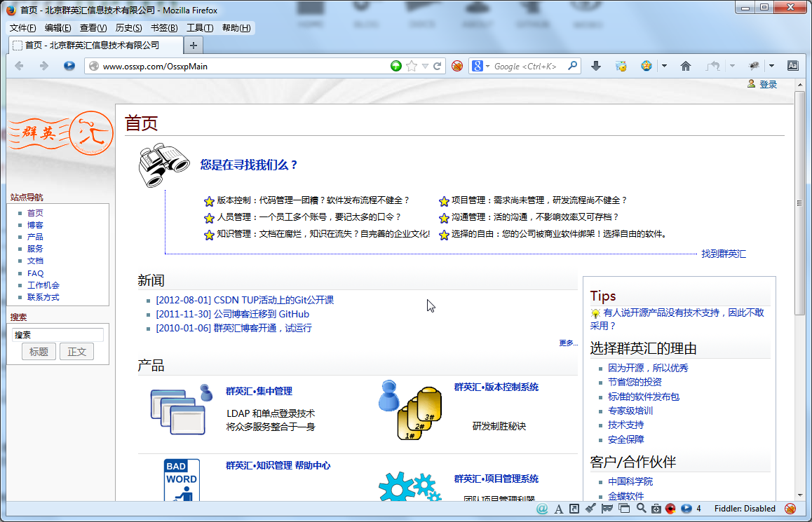Image resolution: width=812 pixels, height=522 pixels.
Task: Reload the current page
Action: coord(438,67)
